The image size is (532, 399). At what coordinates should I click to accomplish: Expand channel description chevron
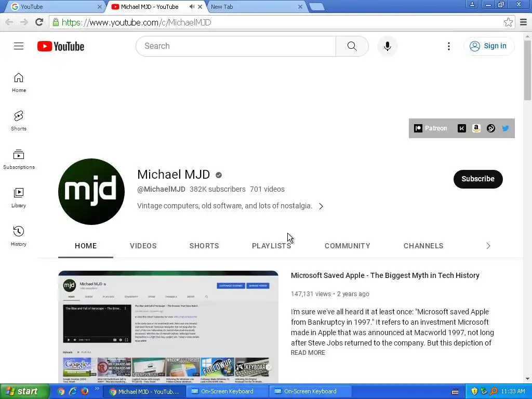click(321, 206)
